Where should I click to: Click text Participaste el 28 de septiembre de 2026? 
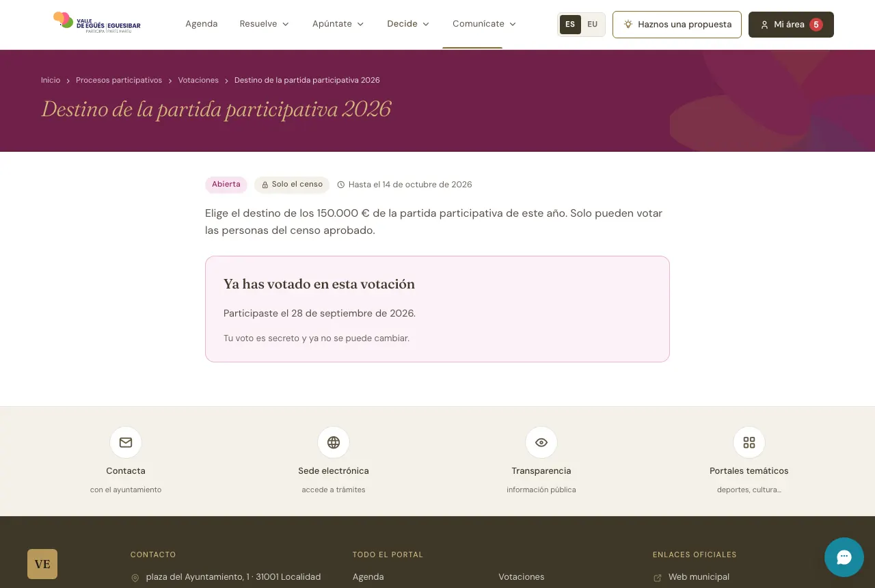point(319,313)
